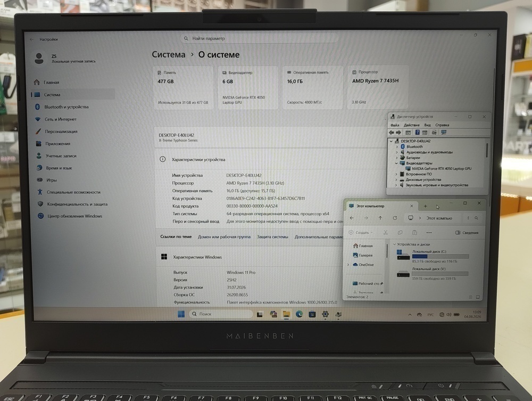Expand Дисковые устройства in Device Manager
This screenshot has width=532, height=401.
click(396, 179)
